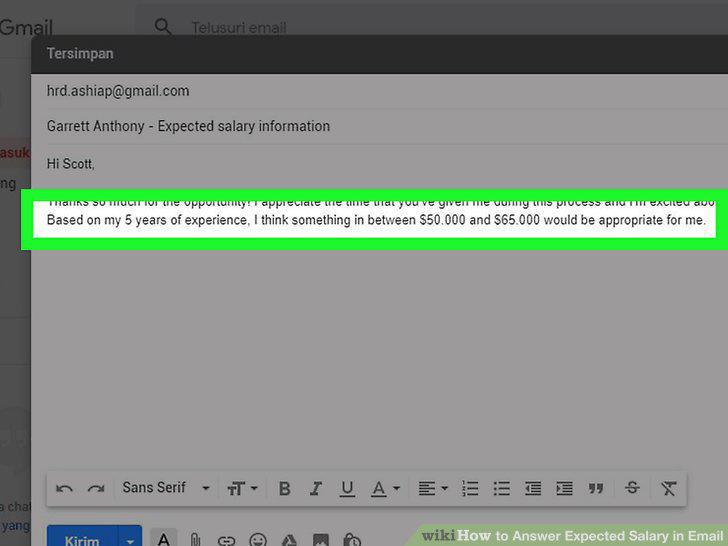Open the text color picker
Viewport: 728px width, 546px height.
coord(385,488)
